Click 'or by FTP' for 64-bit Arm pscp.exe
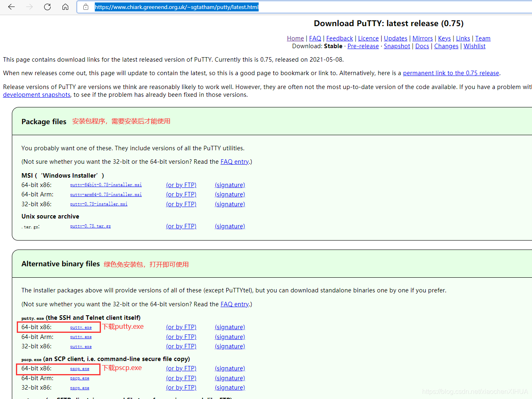Viewport: 532px width, 399px height. [x=181, y=378]
